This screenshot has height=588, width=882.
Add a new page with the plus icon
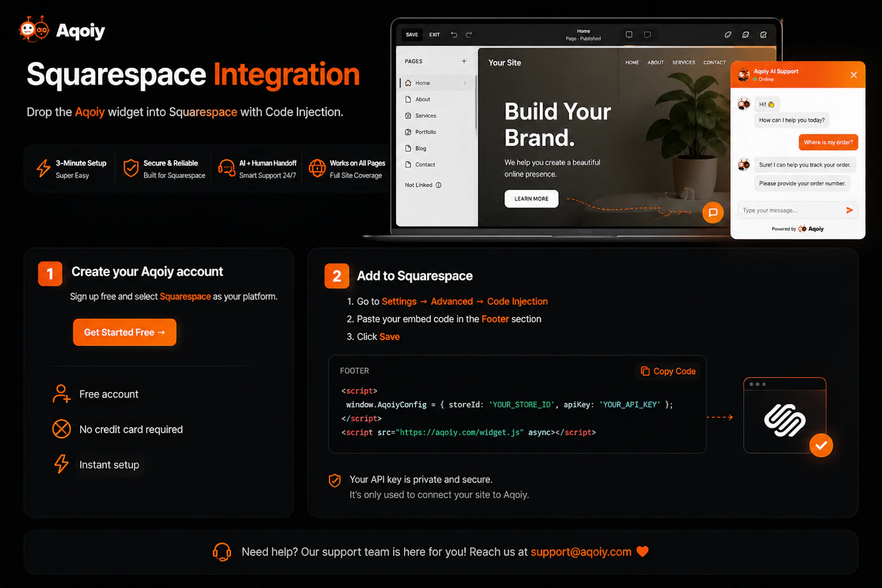[x=464, y=61]
